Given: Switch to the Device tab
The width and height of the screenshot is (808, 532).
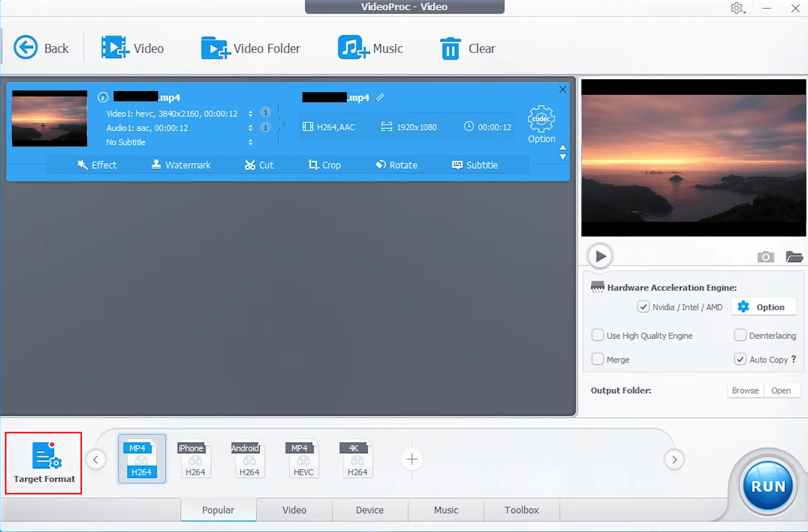Looking at the screenshot, I should pyautogui.click(x=370, y=510).
